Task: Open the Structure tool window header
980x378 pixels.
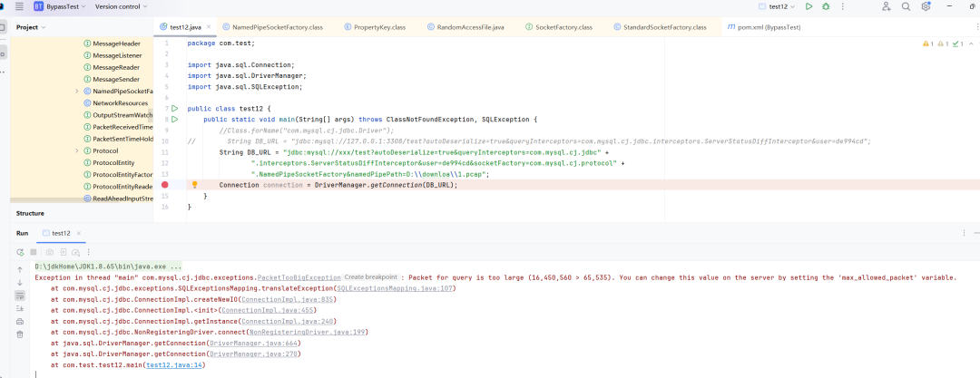Action: [x=30, y=214]
